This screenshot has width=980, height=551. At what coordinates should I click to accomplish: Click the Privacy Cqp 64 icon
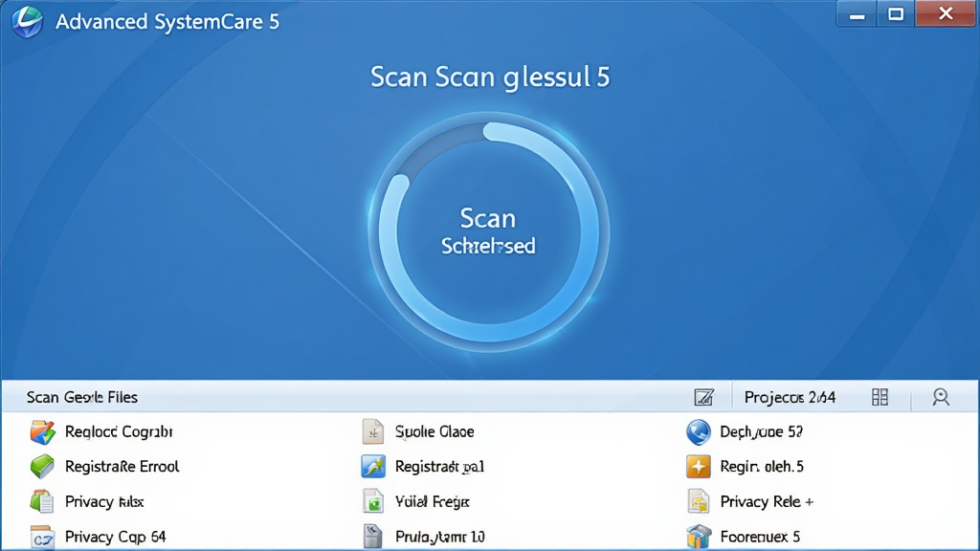pos(42,538)
